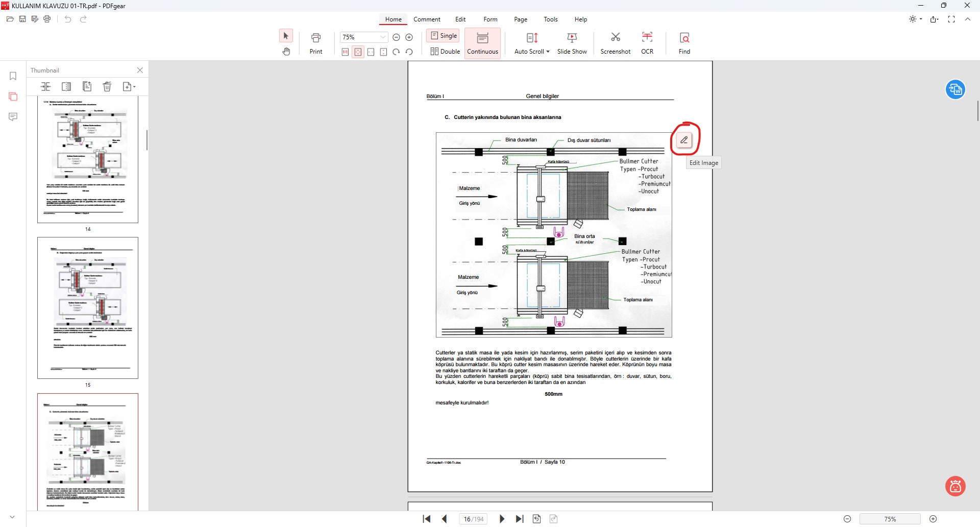
Task: Set view to actual size 1:1
Action: (345, 52)
